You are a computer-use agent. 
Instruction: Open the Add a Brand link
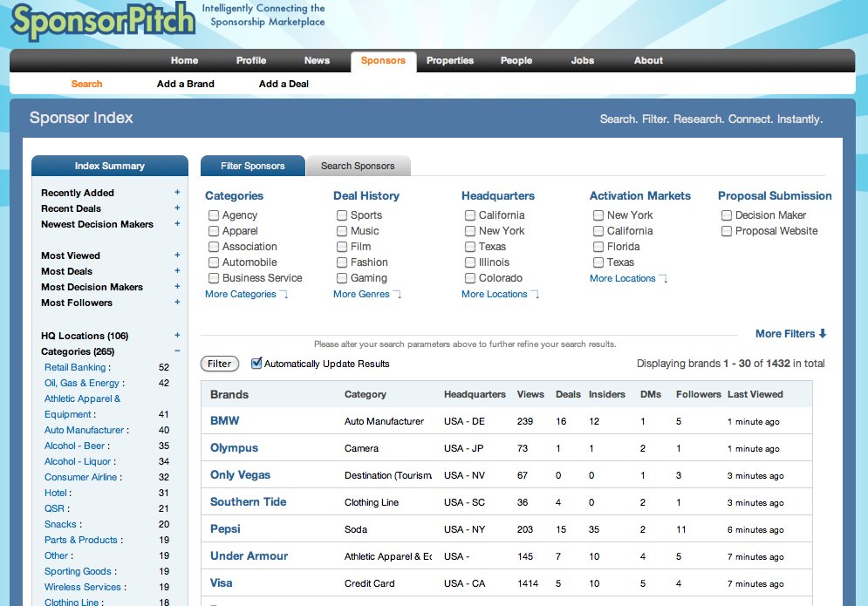point(186,84)
